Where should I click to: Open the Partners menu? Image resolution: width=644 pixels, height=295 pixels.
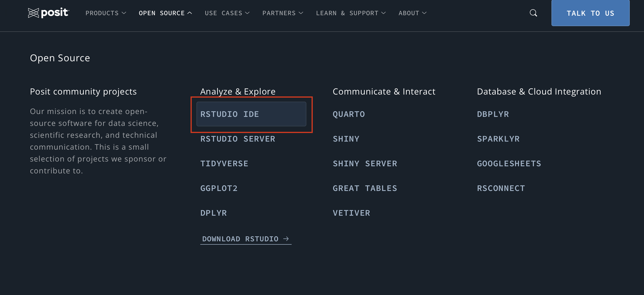point(283,13)
